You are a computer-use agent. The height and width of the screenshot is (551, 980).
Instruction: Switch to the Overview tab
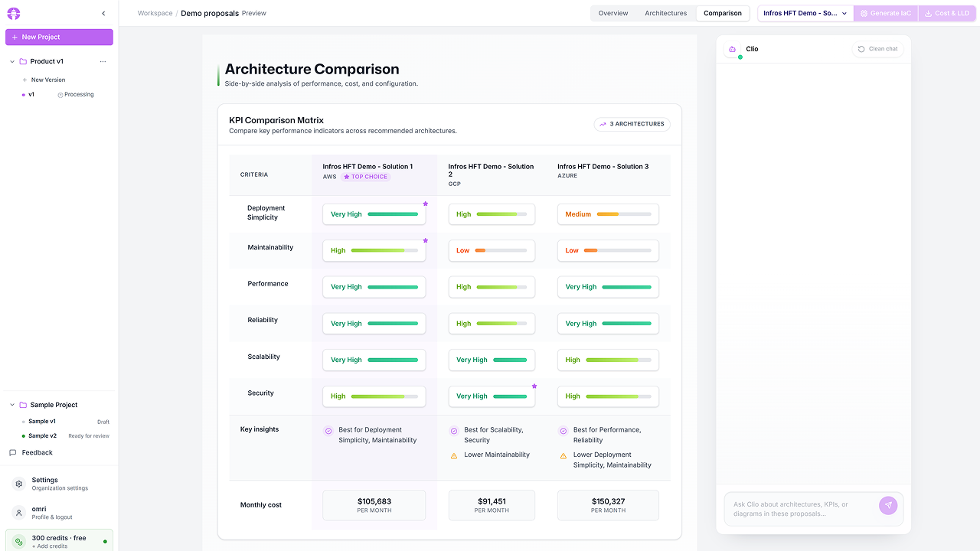(x=613, y=13)
